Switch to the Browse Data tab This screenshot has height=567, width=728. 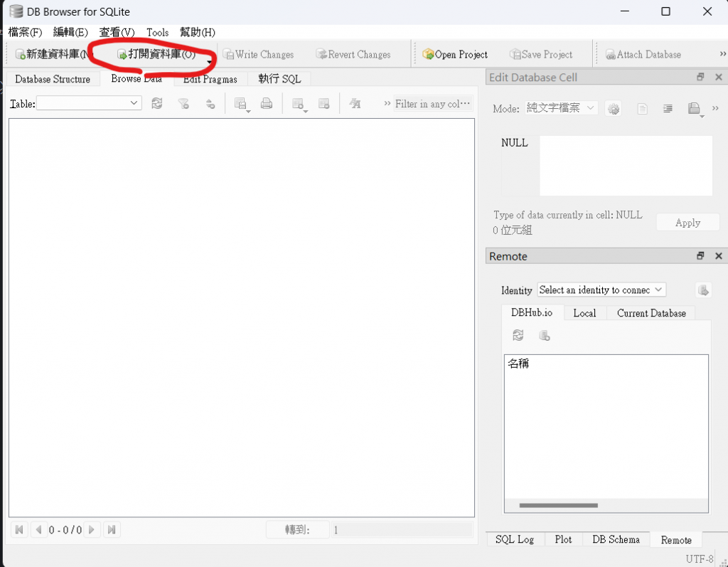coord(136,78)
